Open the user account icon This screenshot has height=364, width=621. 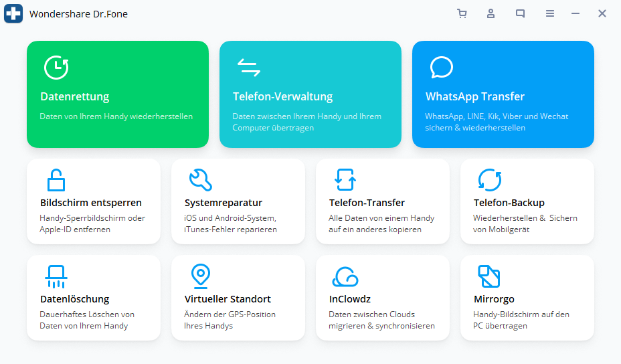491,13
